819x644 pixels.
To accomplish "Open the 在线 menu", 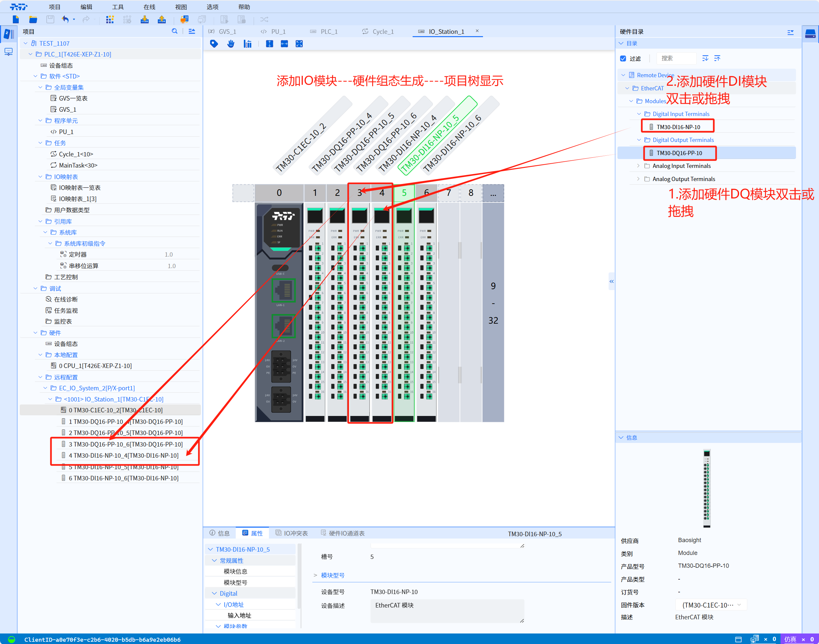I will click(x=149, y=7).
